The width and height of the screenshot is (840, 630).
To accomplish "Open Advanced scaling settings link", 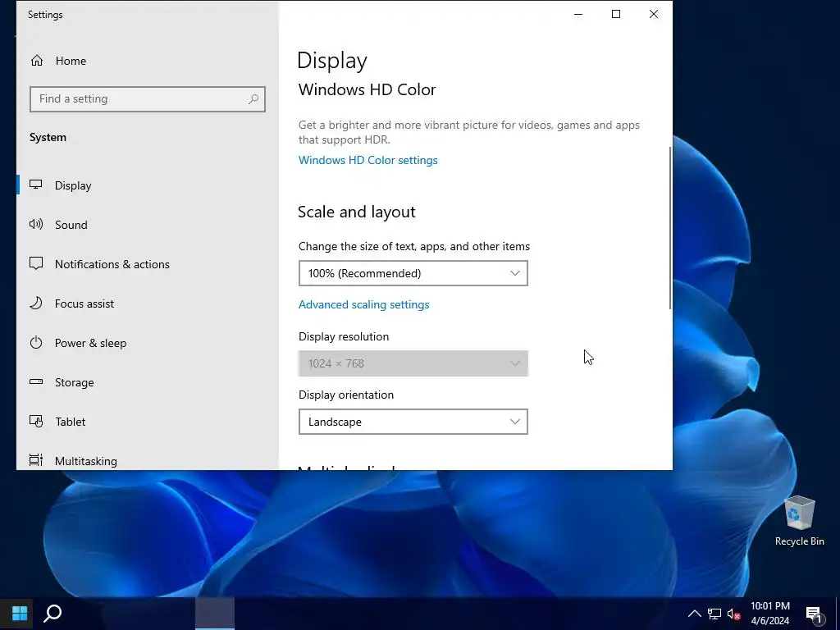I will coord(363,304).
